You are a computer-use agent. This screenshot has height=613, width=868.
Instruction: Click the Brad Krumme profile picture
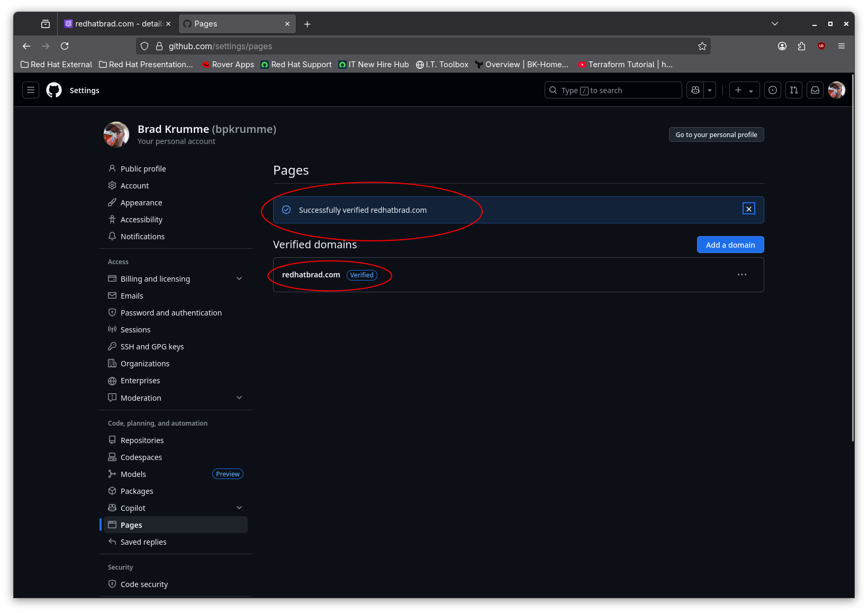[116, 134]
